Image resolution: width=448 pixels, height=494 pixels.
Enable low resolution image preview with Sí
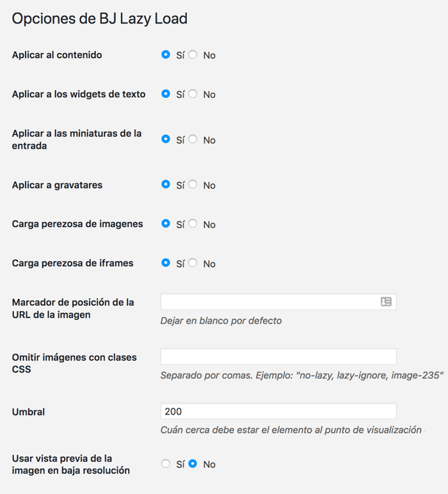click(166, 464)
